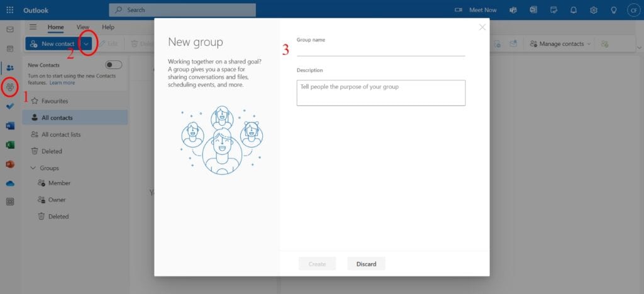Click the Description text box

pyautogui.click(x=380, y=93)
